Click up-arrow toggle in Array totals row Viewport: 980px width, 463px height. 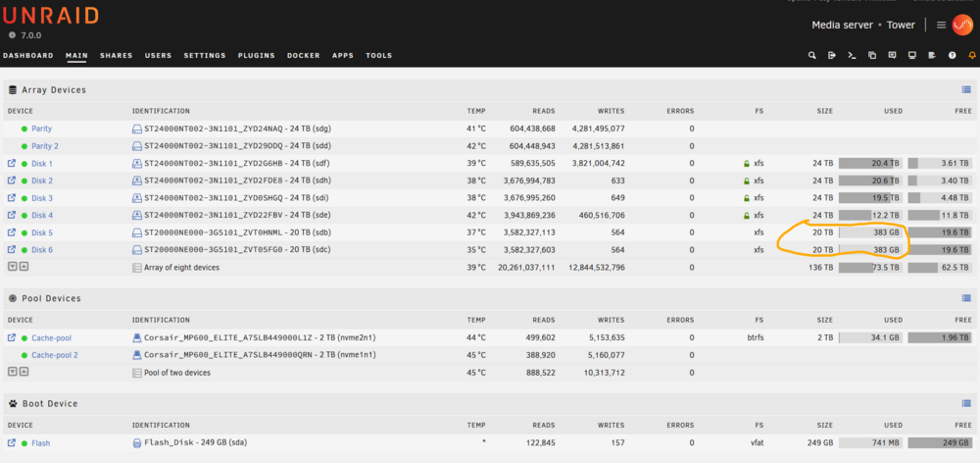(24, 266)
